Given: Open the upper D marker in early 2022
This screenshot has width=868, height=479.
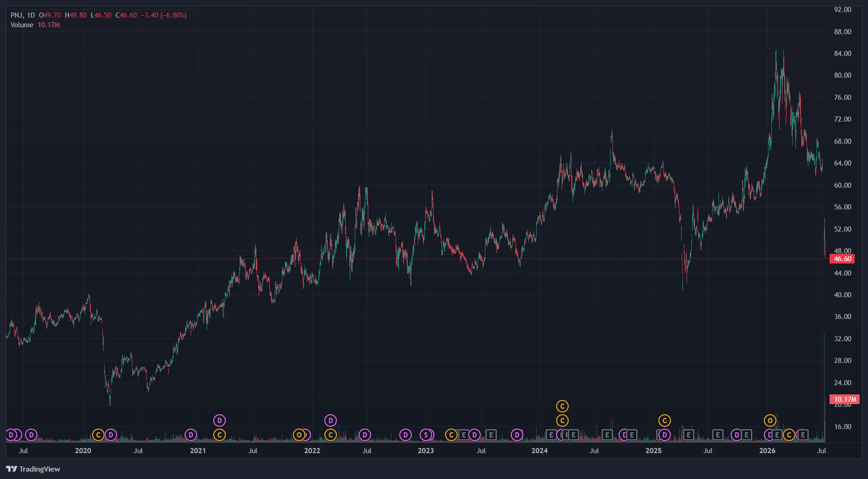Looking at the screenshot, I should coord(330,421).
